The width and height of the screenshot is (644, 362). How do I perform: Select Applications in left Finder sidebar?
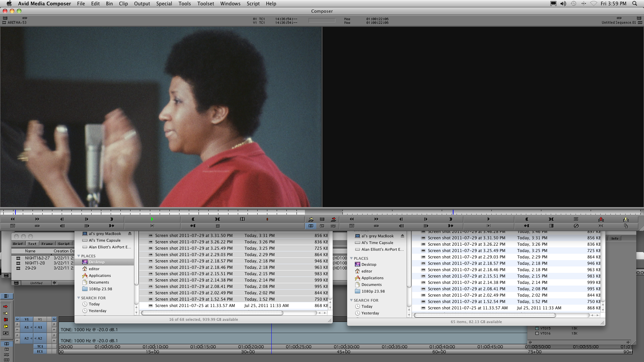tap(100, 276)
